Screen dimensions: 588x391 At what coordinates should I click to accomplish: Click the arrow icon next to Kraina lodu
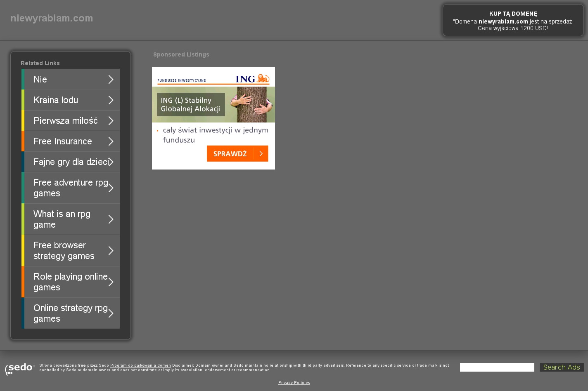(x=111, y=100)
